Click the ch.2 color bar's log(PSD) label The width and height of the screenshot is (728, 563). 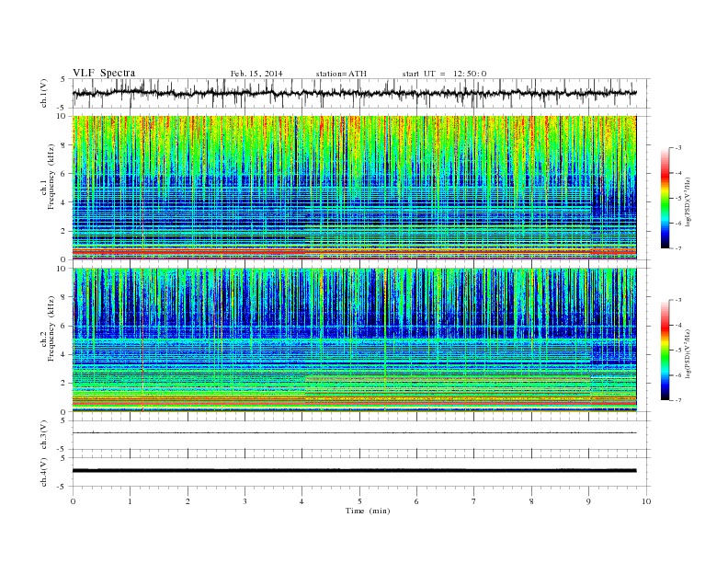(x=688, y=353)
